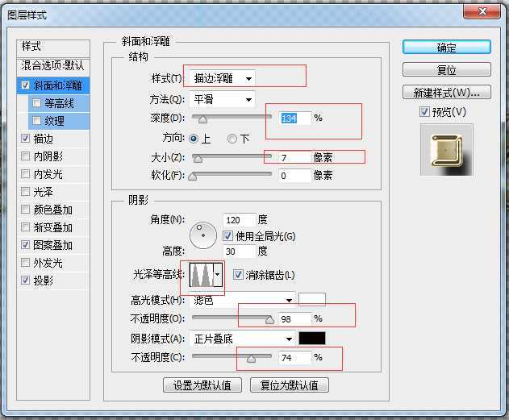
Task: Select the 下 (Down) direction radio button
Action: click(232, 139)
